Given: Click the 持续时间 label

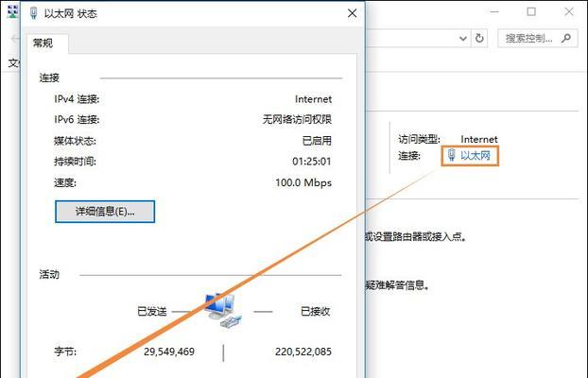Looking at the screenshot, I should [x=75, y=162].
